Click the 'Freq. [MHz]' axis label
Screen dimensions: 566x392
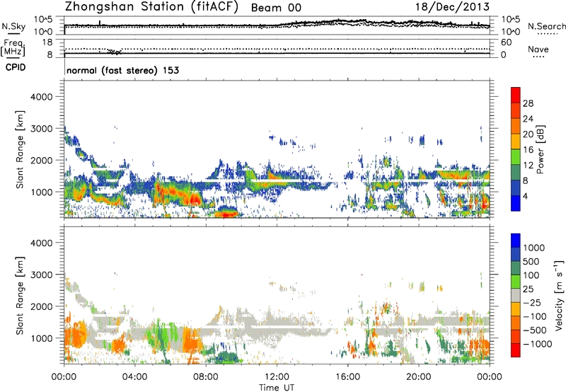(x=13, y=48)
